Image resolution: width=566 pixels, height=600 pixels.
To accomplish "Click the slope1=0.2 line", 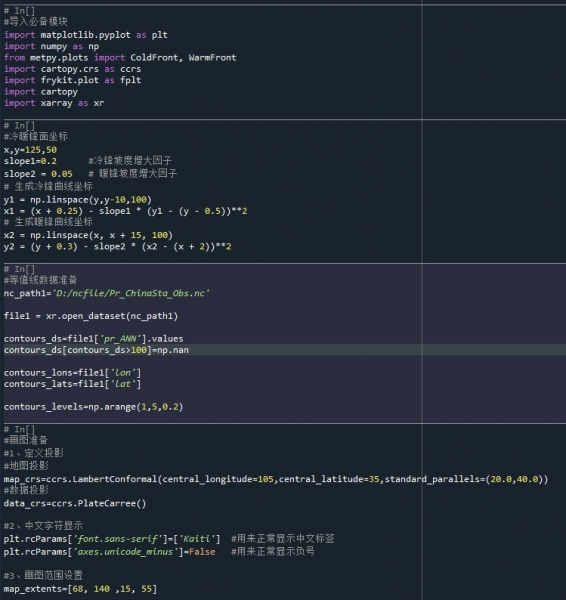I will point(30,161).
